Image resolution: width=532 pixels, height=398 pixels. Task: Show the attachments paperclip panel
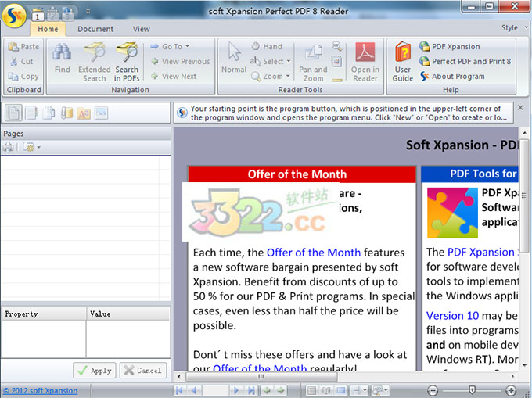tap(66, 113)
